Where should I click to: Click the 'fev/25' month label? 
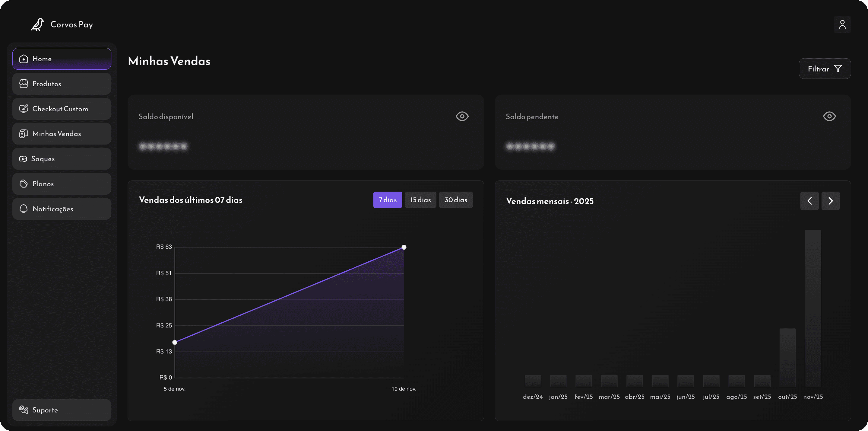584,397
